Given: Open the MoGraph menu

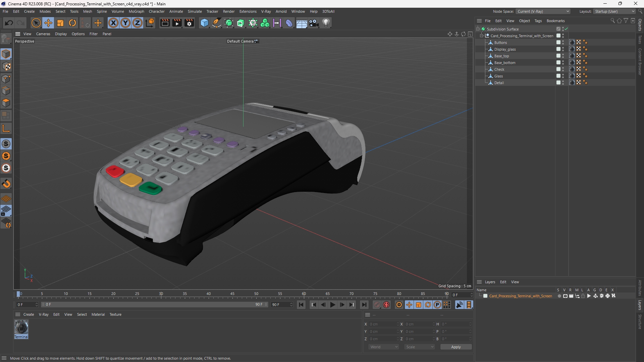Looking at the screenshot, I should 136,11.
